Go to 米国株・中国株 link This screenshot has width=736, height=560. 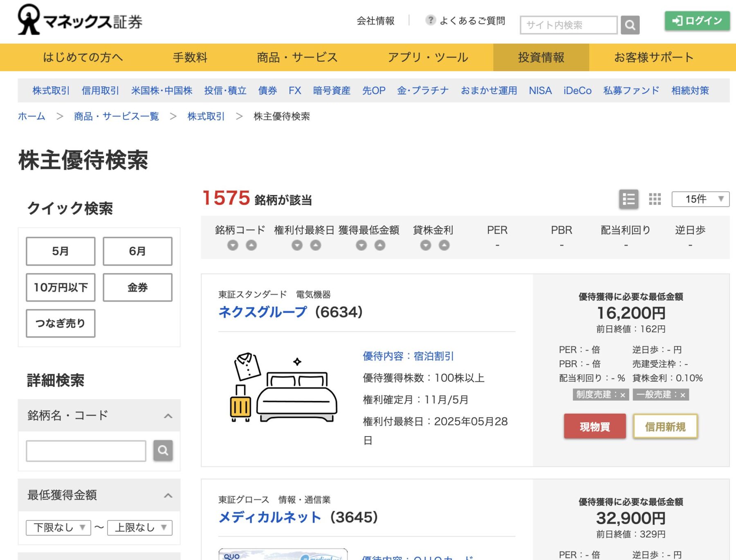pos(162,90)
